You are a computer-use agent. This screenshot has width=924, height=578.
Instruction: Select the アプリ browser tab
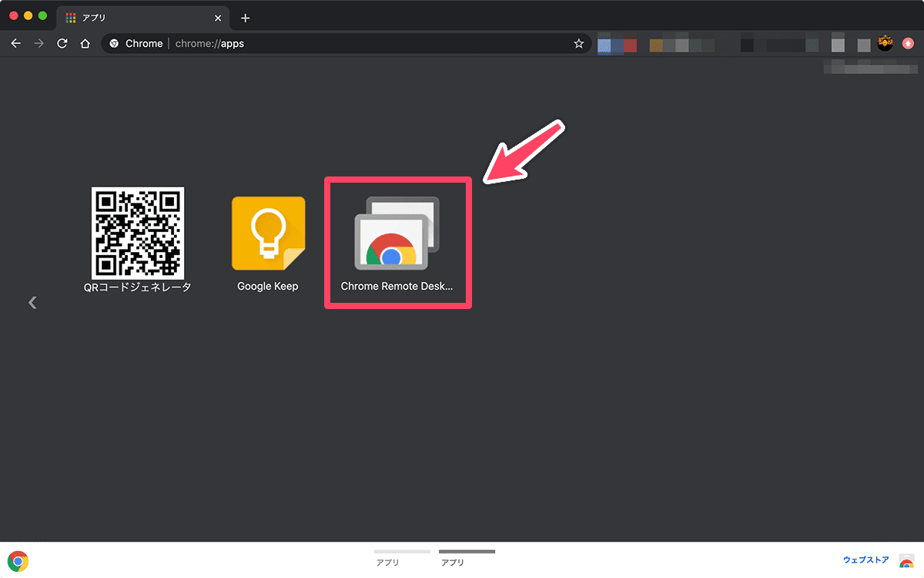[x=142, y=18]
